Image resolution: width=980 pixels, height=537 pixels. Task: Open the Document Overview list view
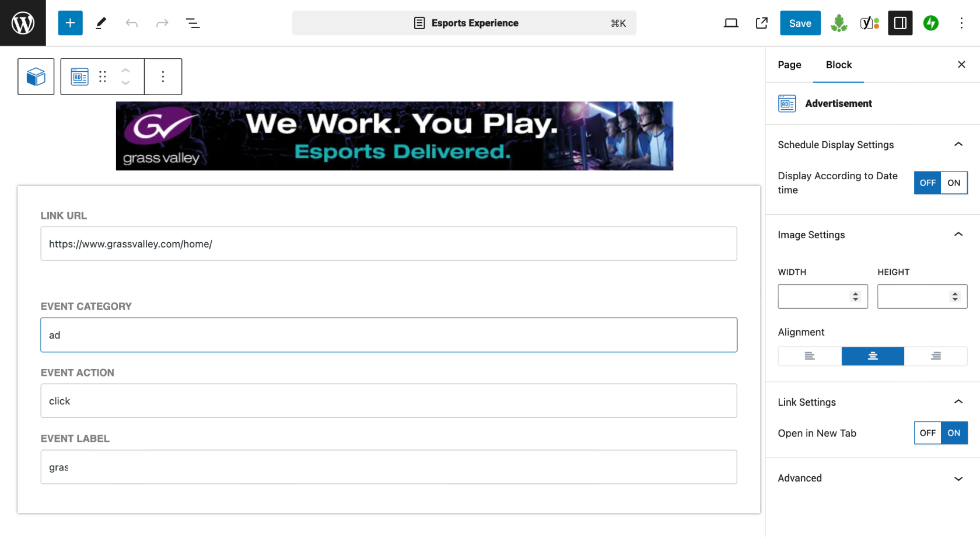tap(192, 23)
